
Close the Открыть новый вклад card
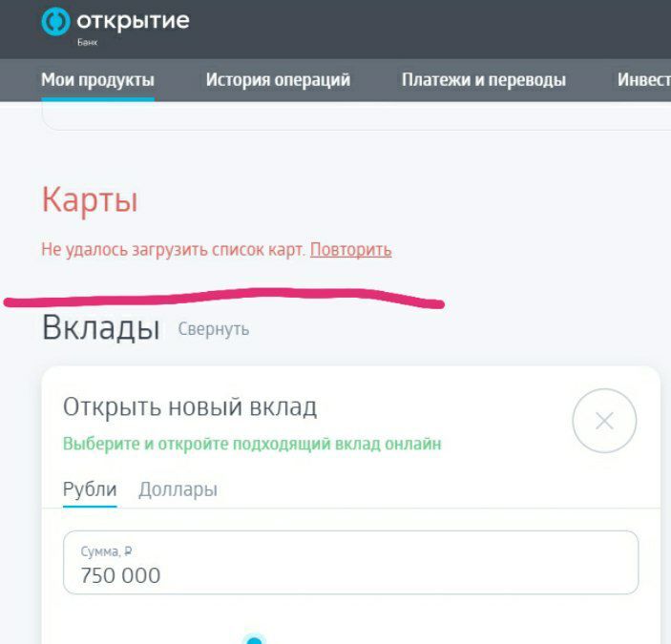click(604, 421)
